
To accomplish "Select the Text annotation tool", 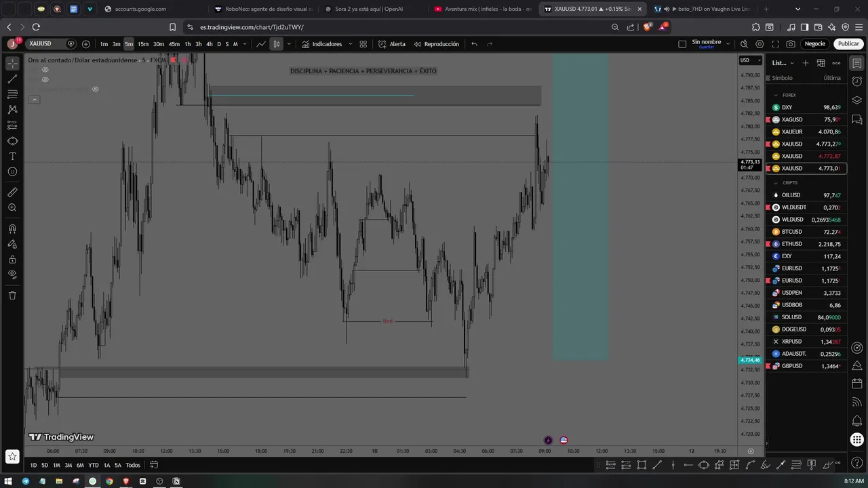I will coord(12,157).
